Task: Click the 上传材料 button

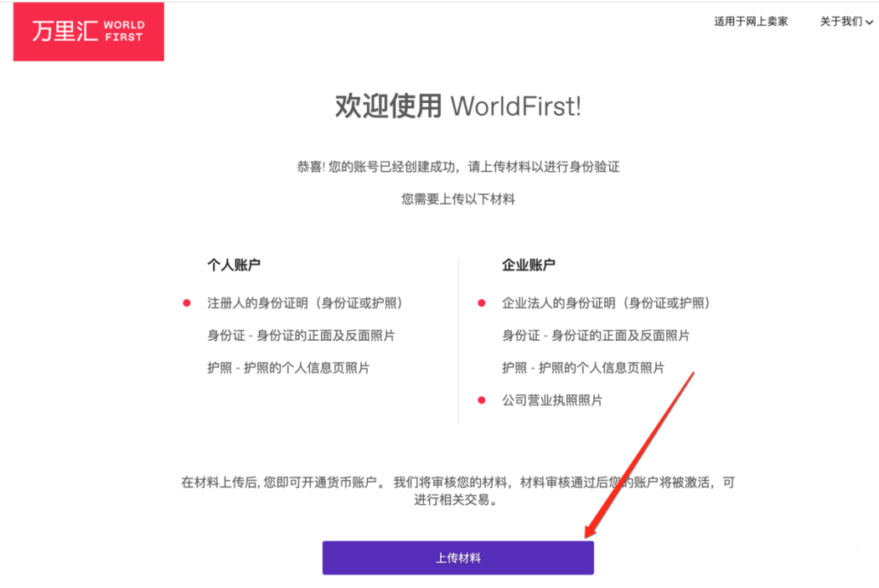Action: pyautogui.click(x=458, y=558)
